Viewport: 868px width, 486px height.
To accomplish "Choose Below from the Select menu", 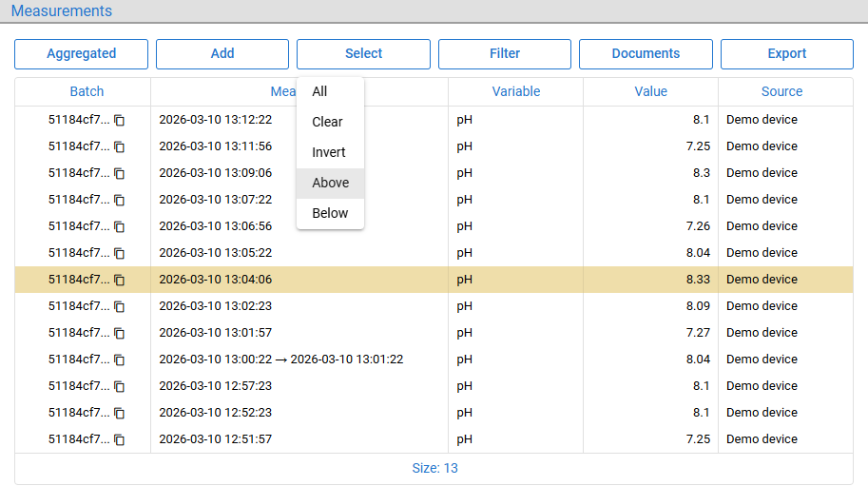I will 331,213.
